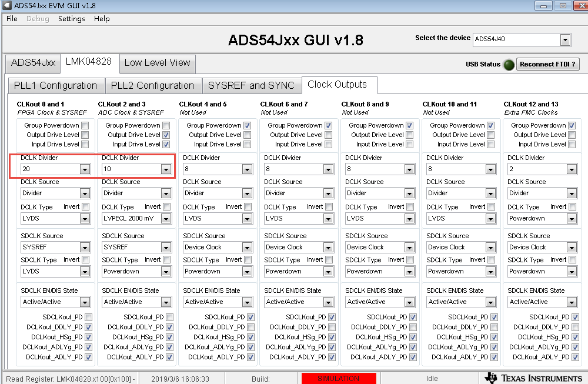
Task: Click the ADC Clock & SYSREF label
Action: pyautogui.click(x=131, y=112)
